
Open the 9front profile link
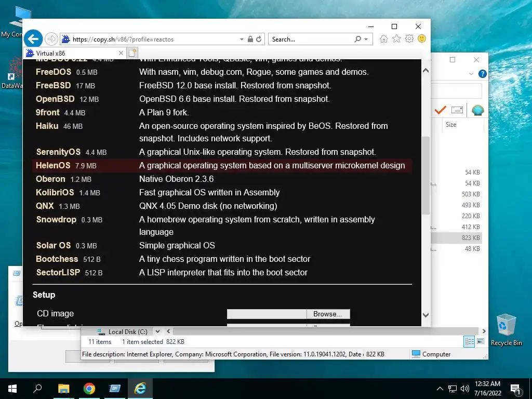tap(47, 113)
